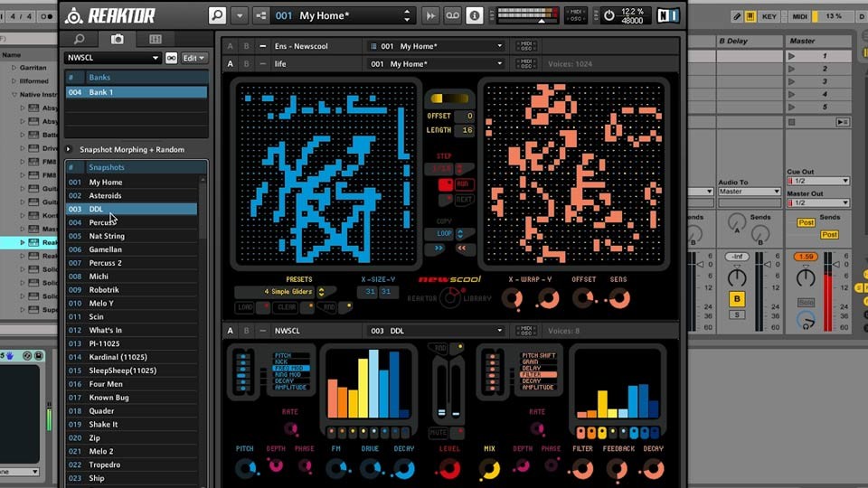This screenshot has height=488, width=868.
Task: Toggle the audio engine power button
Action: (x=609, y=15)
